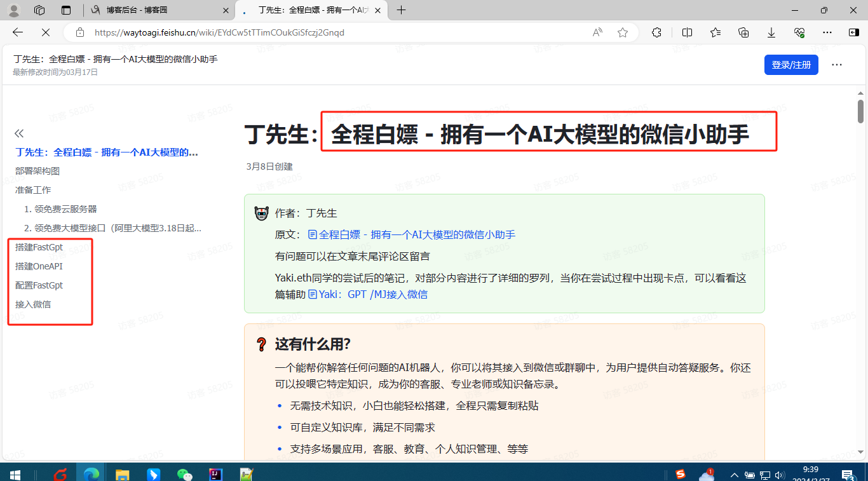Open tab actions menu
The width and height of the screenshot is (868, 481).
pos(66,10)
